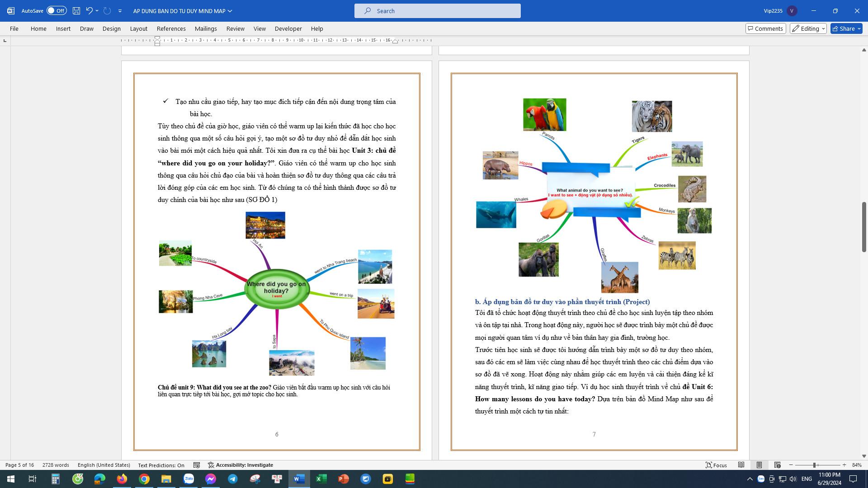Click the 2728 words count
The width and height of the screenshot is (868, 488).
pos(56,465)
